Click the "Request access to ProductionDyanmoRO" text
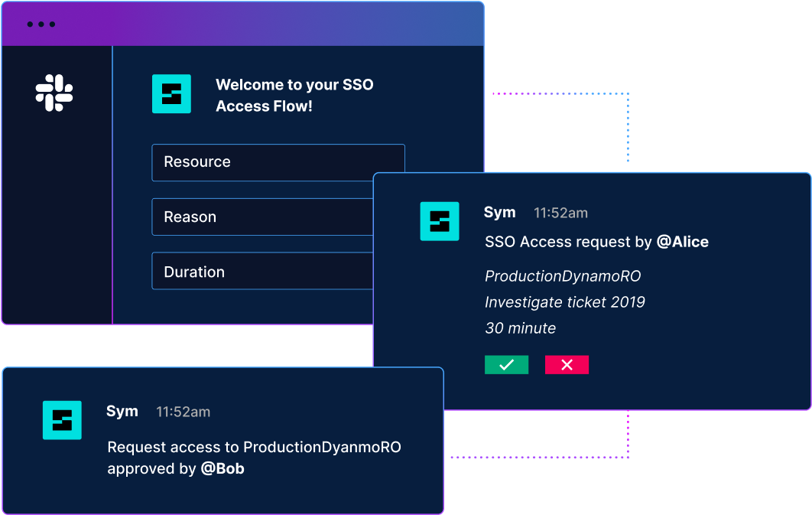The height and width of the screenshot is (515, 812). pyautogui.click(x=255, y=447)
